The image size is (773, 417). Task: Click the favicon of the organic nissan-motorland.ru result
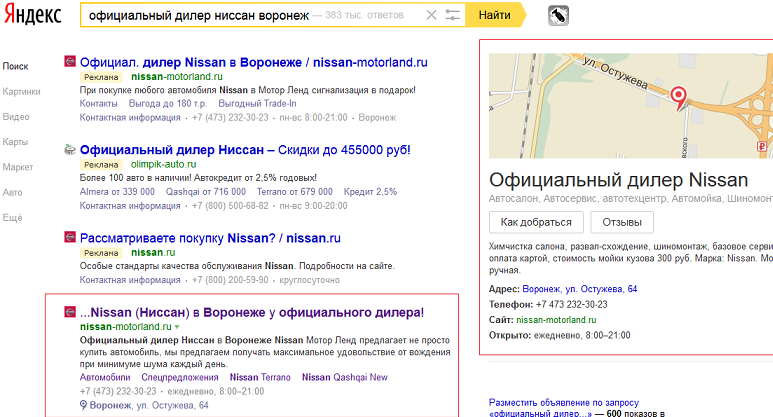tap(70, 312)
